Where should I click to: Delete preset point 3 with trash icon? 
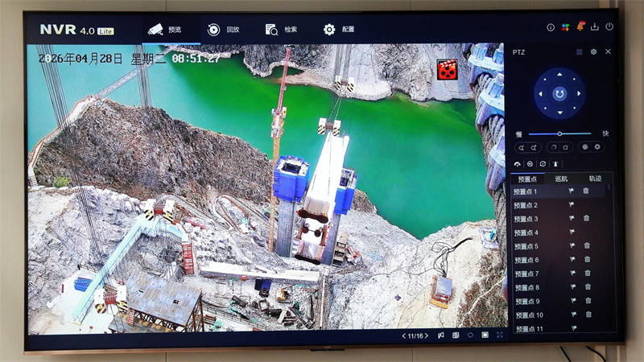pos(587,219)
